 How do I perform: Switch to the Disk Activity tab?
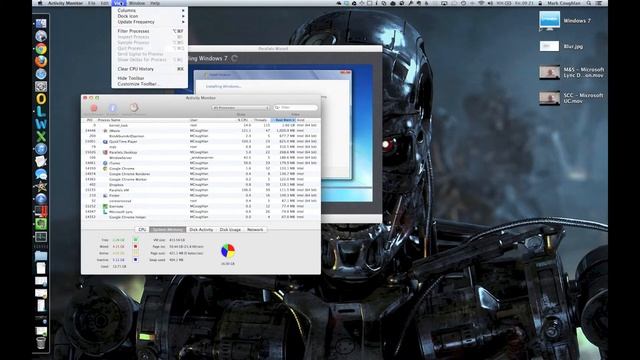point(201,230)
